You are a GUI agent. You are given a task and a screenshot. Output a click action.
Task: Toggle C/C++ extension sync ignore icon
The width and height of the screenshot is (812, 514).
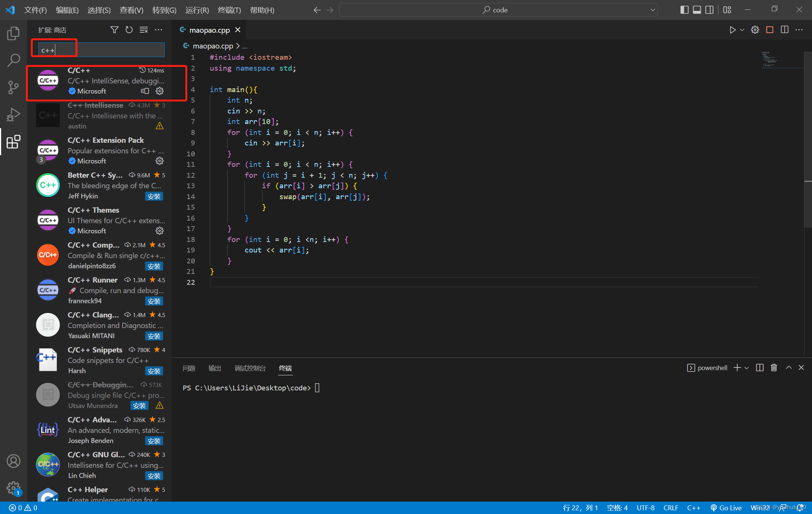pos(145,91)
